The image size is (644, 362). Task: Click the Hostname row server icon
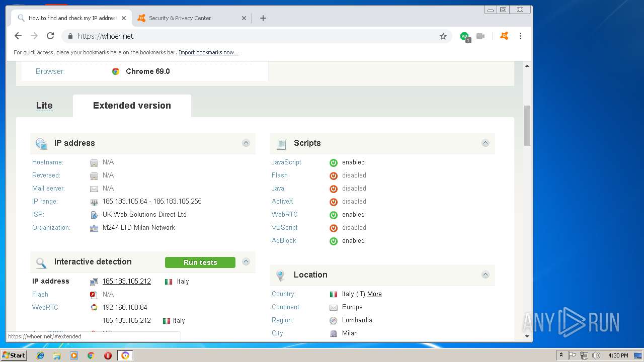point(94,162)
